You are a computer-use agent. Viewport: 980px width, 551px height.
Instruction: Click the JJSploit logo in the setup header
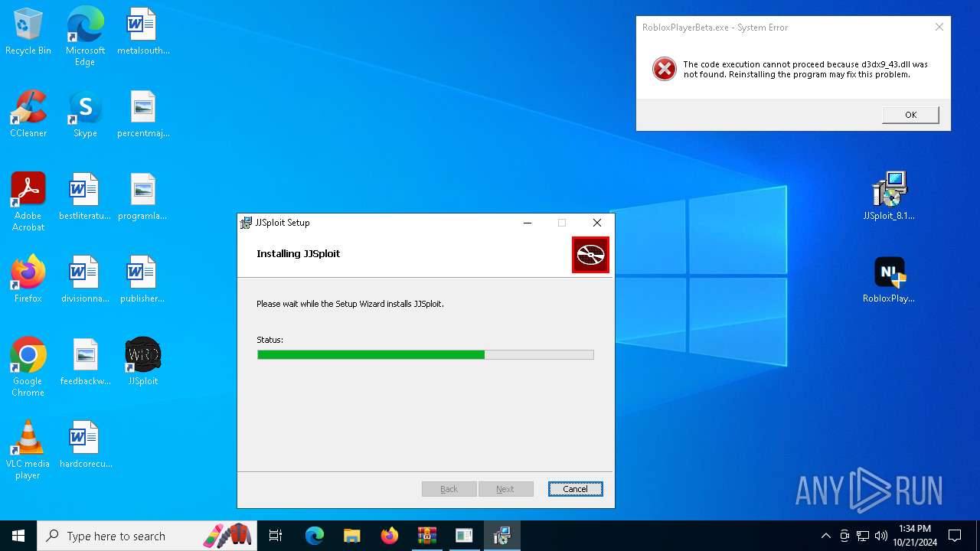coord(590,255)
